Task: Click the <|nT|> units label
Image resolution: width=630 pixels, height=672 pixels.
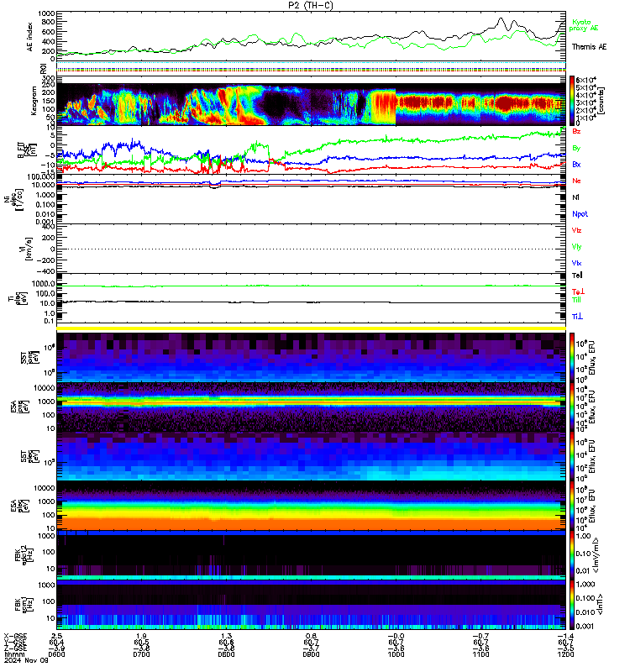Action: 600,604
